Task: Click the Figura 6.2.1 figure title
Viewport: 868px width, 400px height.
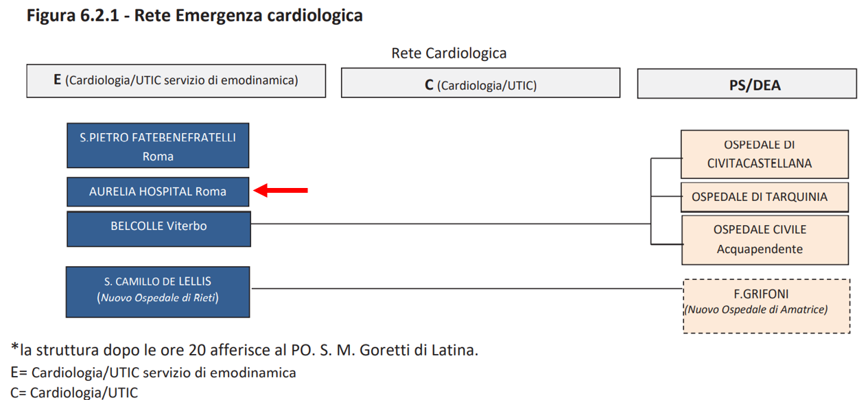Action: click(x=194, y=15)
